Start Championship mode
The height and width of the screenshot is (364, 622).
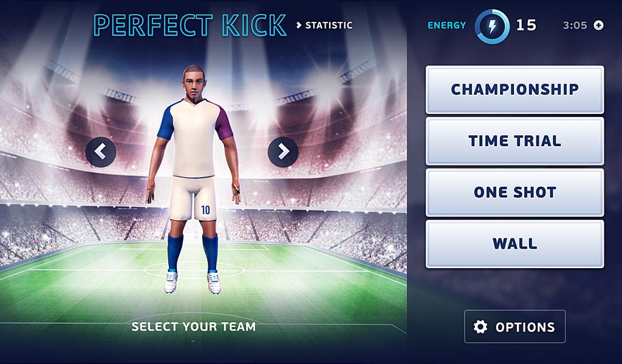click(514, 90)
